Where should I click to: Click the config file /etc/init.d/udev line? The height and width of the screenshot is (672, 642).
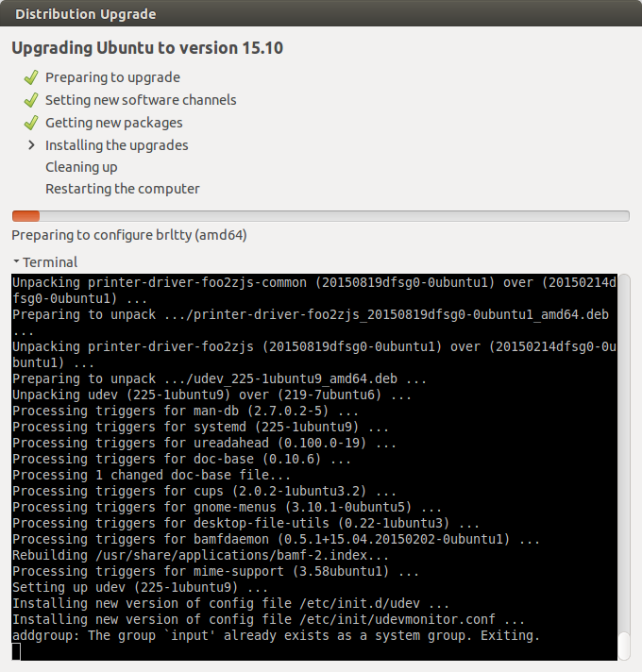click(230, 603)
